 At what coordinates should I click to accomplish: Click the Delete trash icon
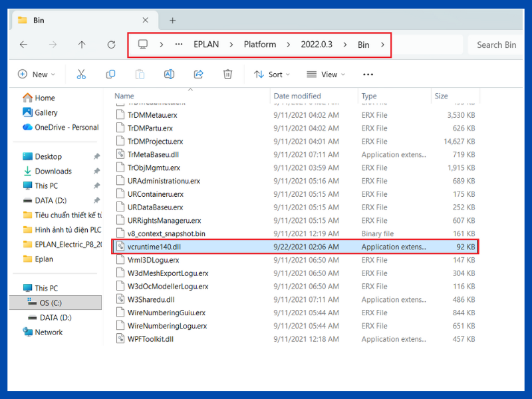point(227,74)
